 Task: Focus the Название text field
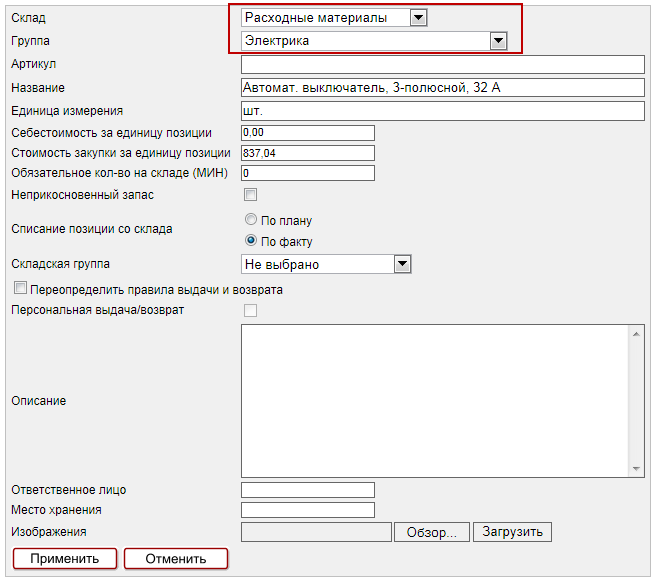[x=444, y=88]
